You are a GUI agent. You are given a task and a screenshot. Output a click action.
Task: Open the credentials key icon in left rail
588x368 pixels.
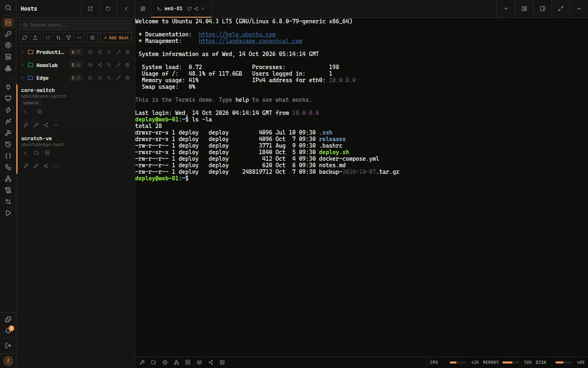point(8,34)
